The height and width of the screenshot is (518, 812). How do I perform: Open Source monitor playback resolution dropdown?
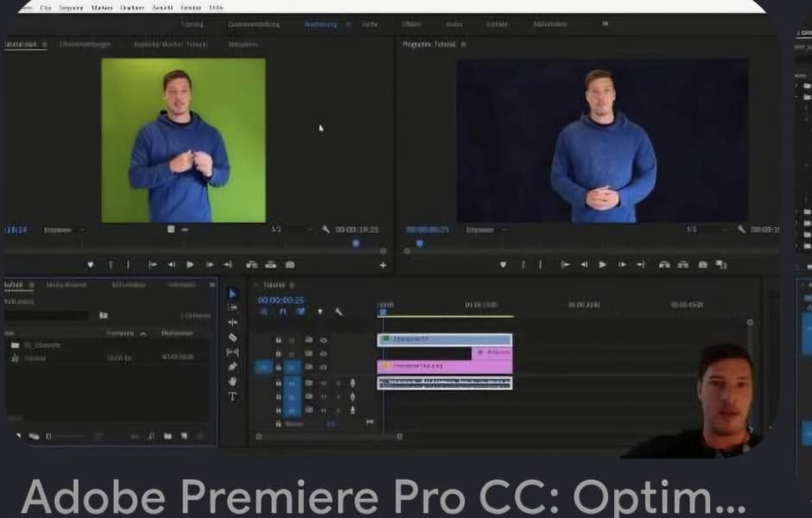pyautogui.click(x=292, y=230)
